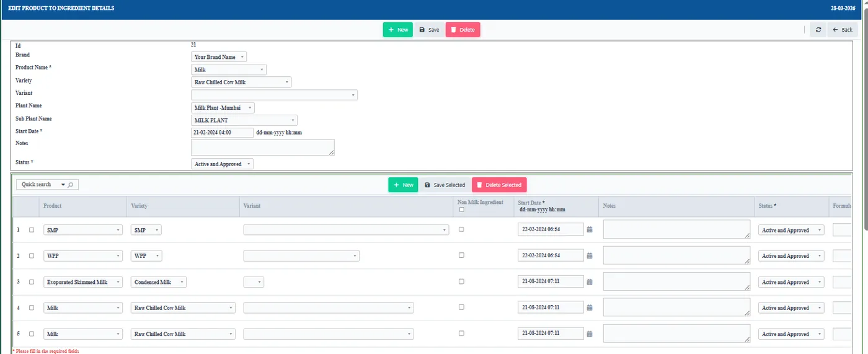
Task: Open calendar picker for row 5
Action: tap(590, 334)
